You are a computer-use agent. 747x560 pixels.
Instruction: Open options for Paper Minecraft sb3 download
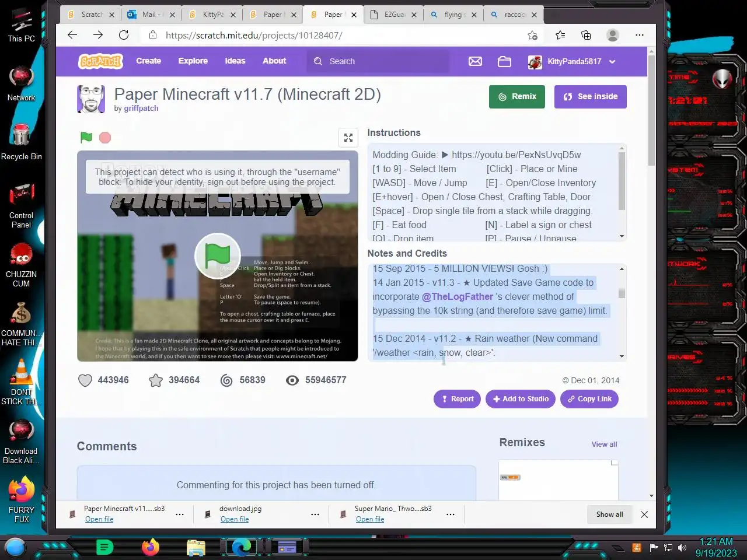click(x=180, y=514)
